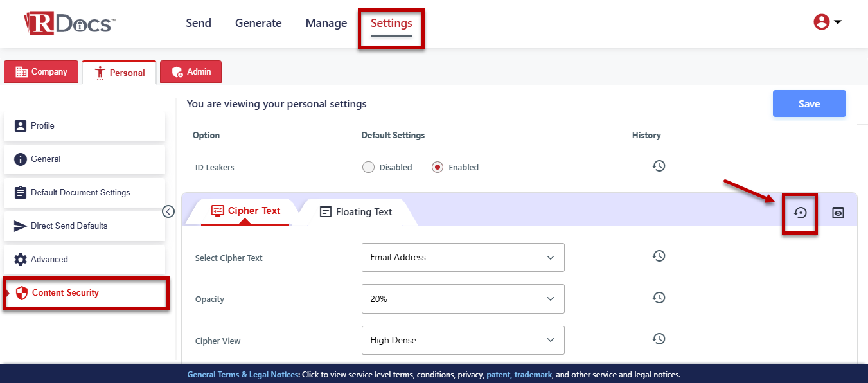Screen dimensions: 868x383
Task: Click the preview eye icon in cipher panel
Action: pyautogui.click(x=838, y=213)
